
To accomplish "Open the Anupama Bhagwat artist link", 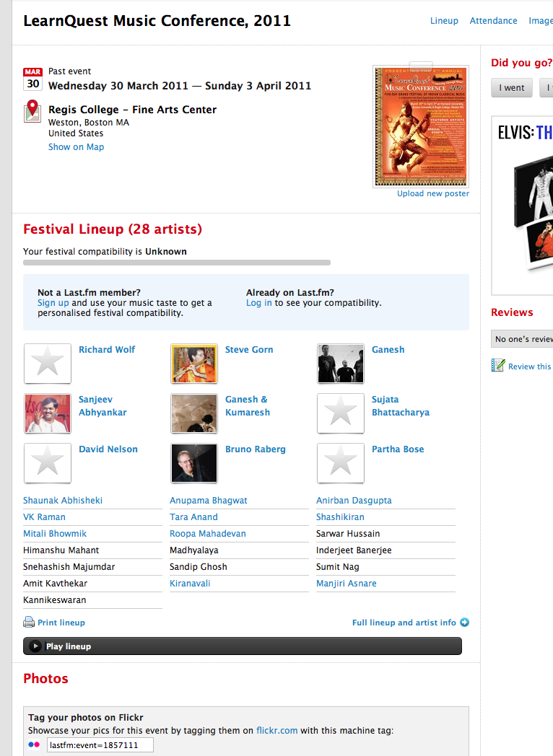I will [x=209, y=501].
